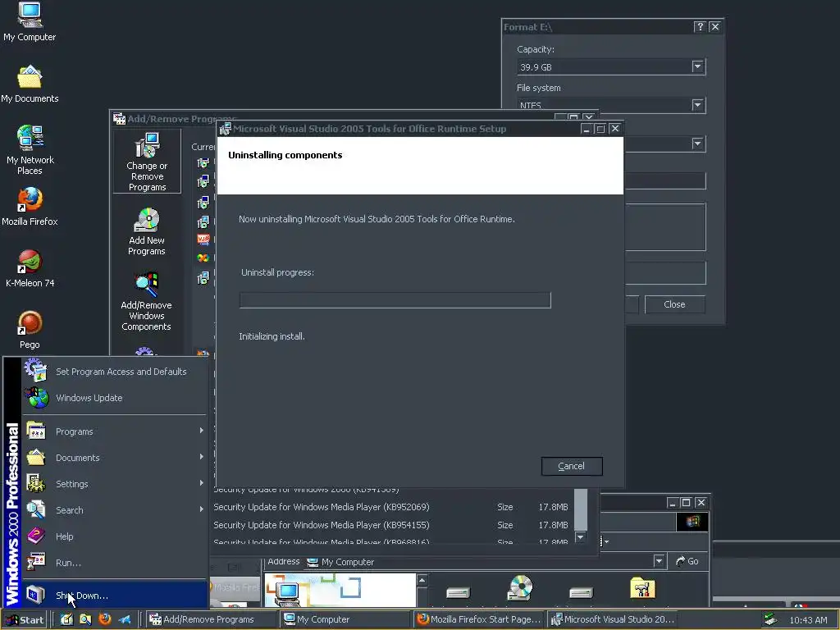This screenshot has height=630, width=840.
Task: Cancel the Visual Studio Tools uninstall
Action: coord(572,466)
